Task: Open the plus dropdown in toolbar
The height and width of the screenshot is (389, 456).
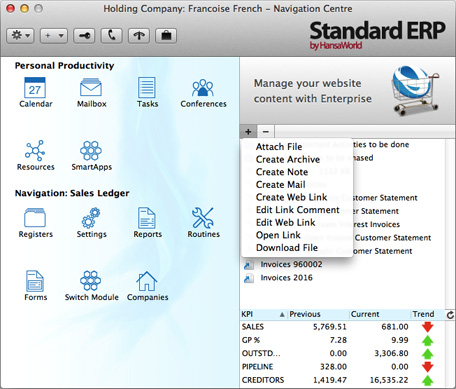Action: coord(54,36)
